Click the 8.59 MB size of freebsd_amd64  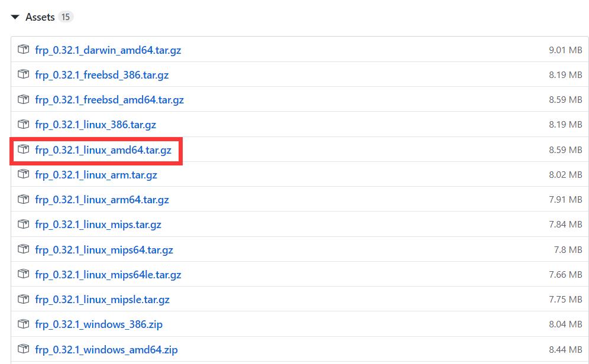(x=565, y=100)
